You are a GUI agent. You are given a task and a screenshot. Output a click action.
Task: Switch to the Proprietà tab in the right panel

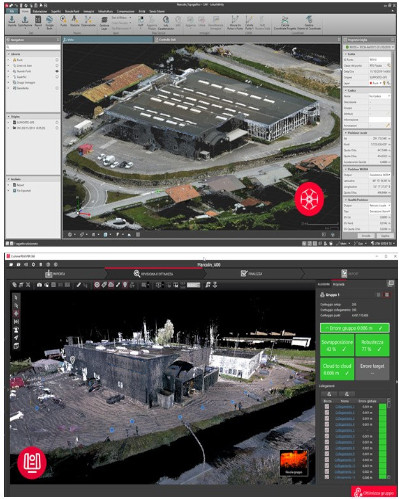[338, 284]
